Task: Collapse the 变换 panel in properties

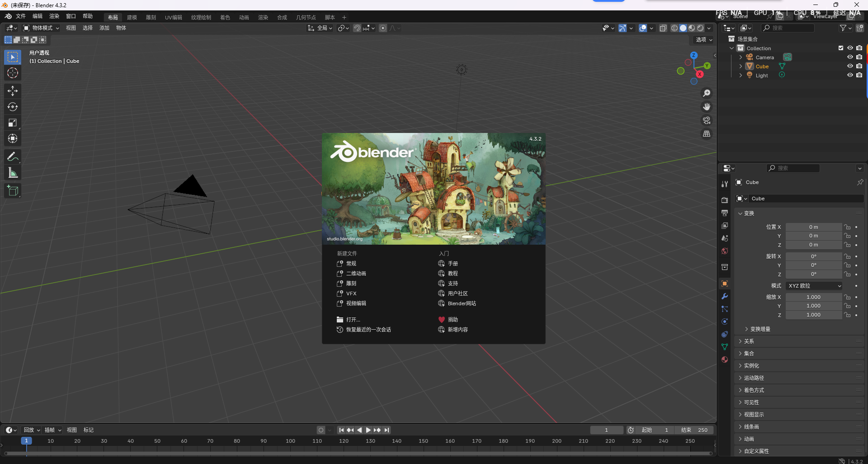Action: click(747, 213)
